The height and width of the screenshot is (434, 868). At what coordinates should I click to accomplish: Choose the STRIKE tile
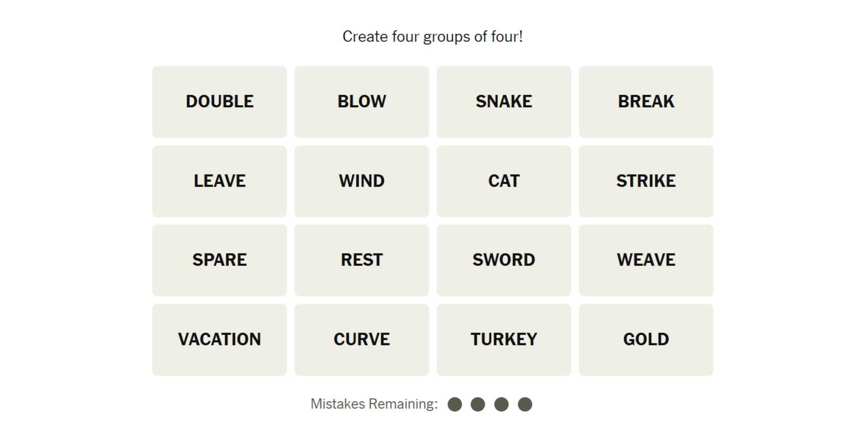coord(645,181)
